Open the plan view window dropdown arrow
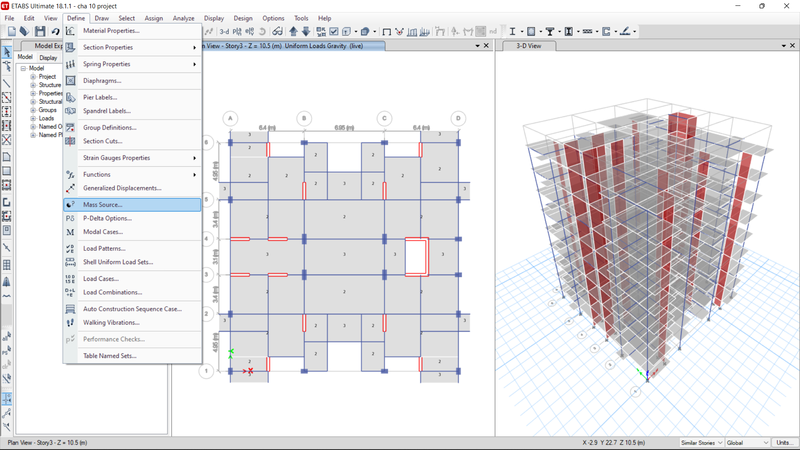The height and width of the screenshot is (450, 800). click(478, 46)
